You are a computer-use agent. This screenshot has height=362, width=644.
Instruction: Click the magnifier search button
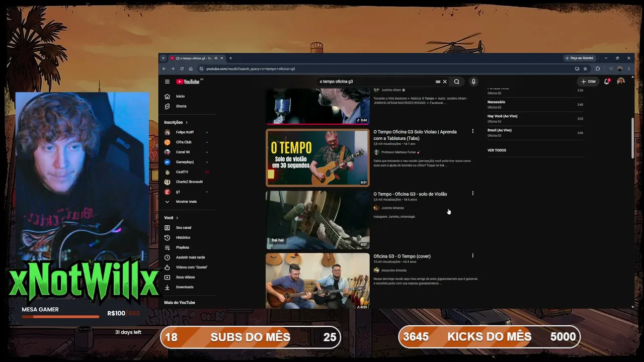click(457, 81)
